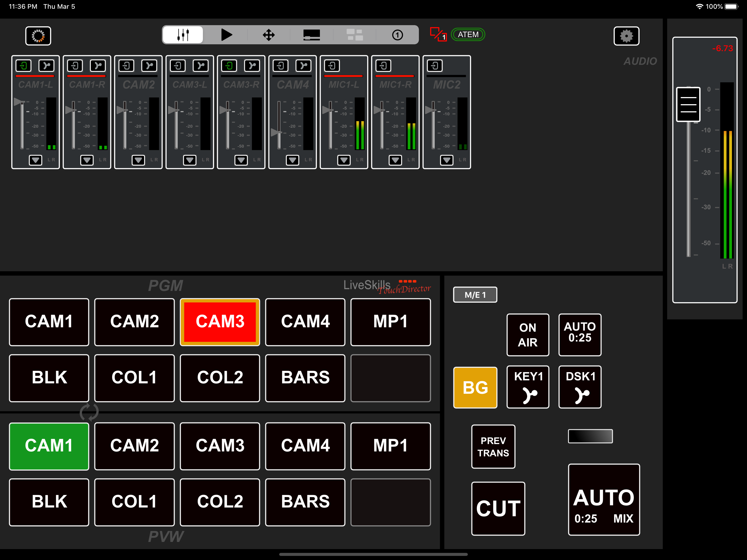Expand the CAM4 channel dropdown arrow
747x560 pixels.
[293, 160]
